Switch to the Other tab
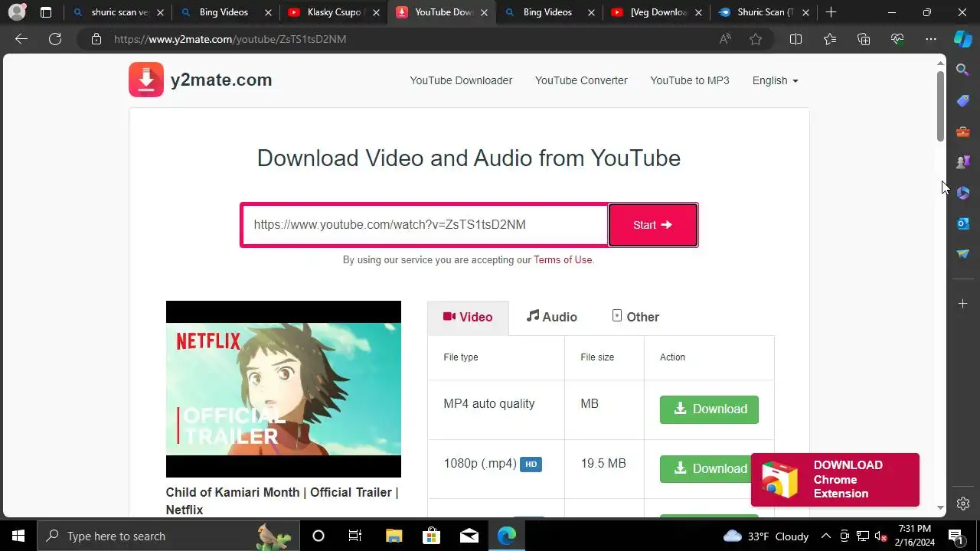980x551 pixels. click(635, 317)
